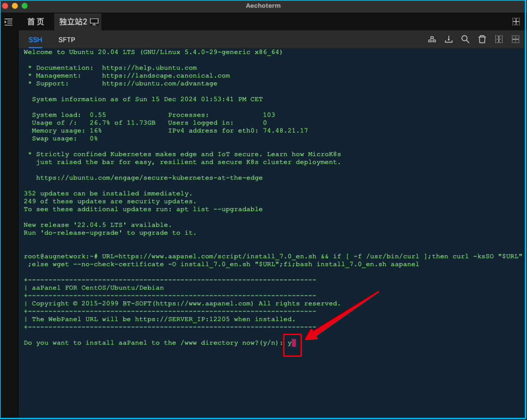Select the SSH tab
Image resolution: width=527 pixels, height=420 pixels.
pos(36,40)
